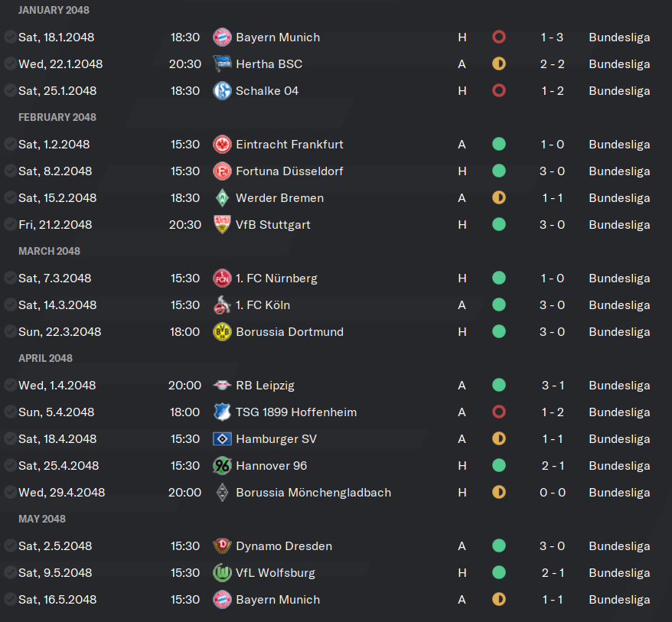
Task: Click the VfB Stuttgart shield badge
Action: (x=222, y=224)
